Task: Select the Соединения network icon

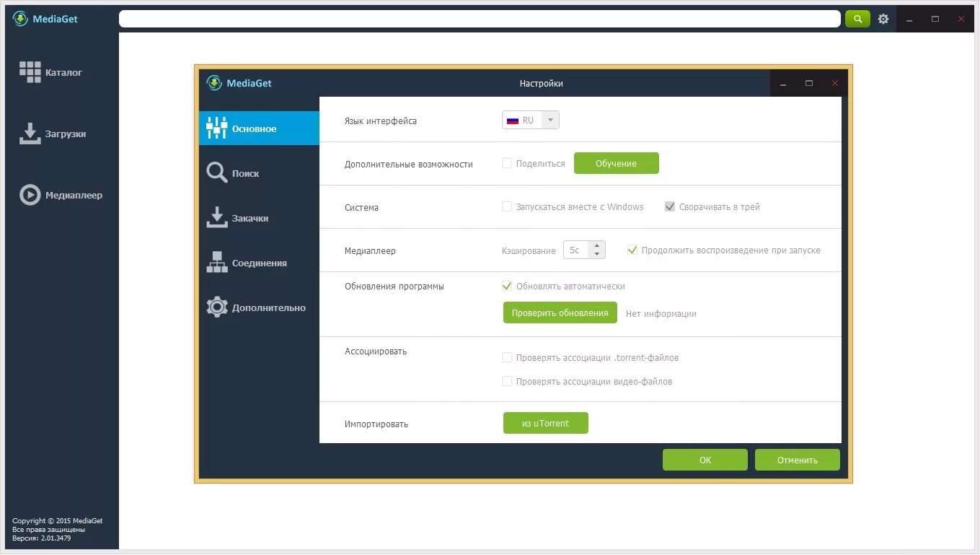Action: pyautogui.click(x=216, y=262)
